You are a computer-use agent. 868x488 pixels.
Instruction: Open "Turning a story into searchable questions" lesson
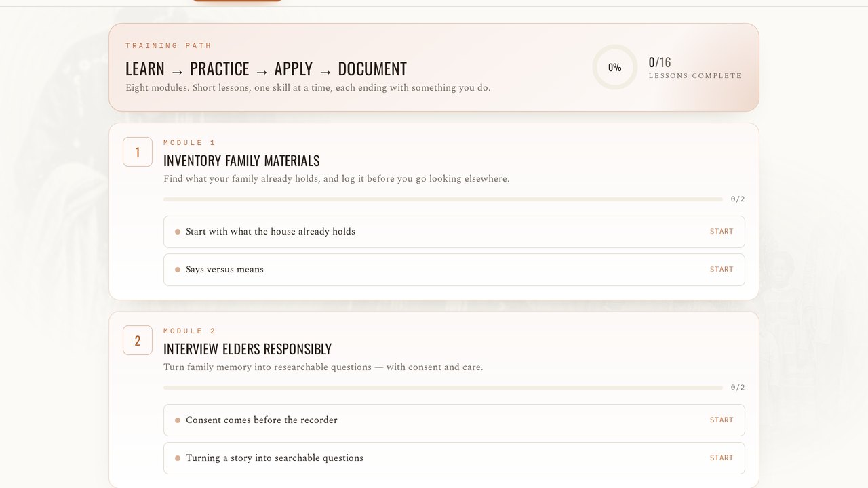click(454, 458)
